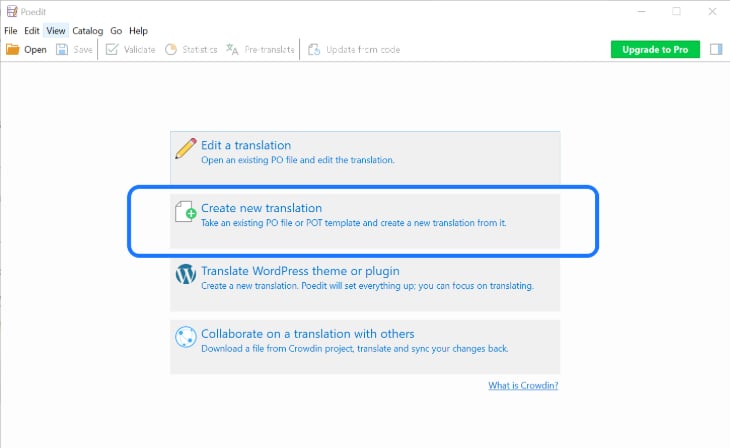
Task: Click the Crowdin collaborate circle icon
Action: point(186,337)
